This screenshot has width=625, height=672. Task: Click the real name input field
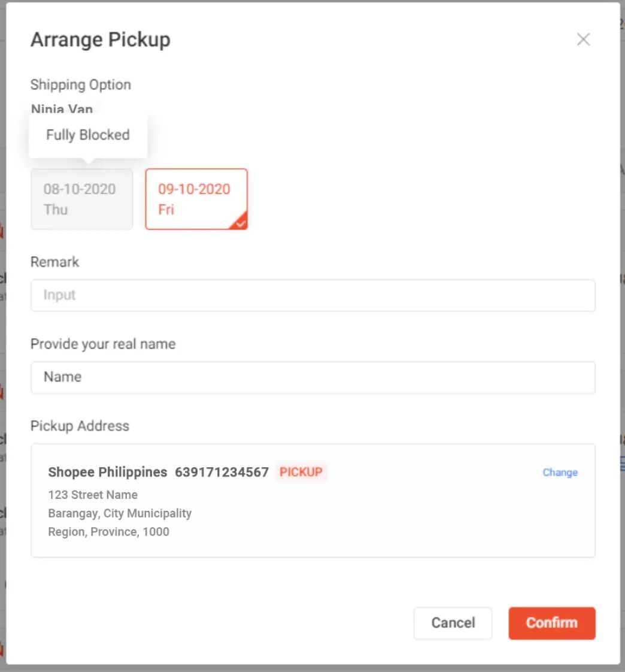[313, 377]
